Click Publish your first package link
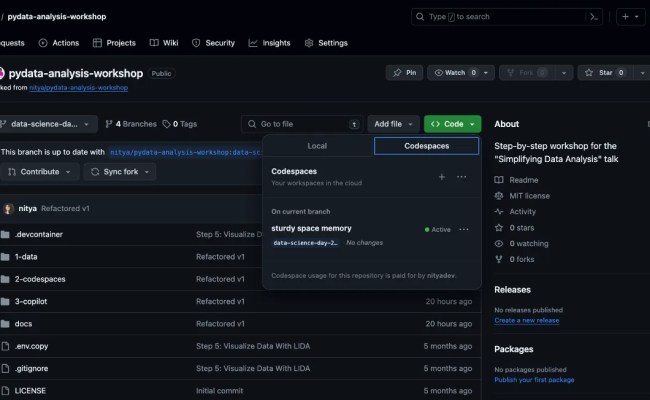Screen dimensions: 650x400 (534, 380)
